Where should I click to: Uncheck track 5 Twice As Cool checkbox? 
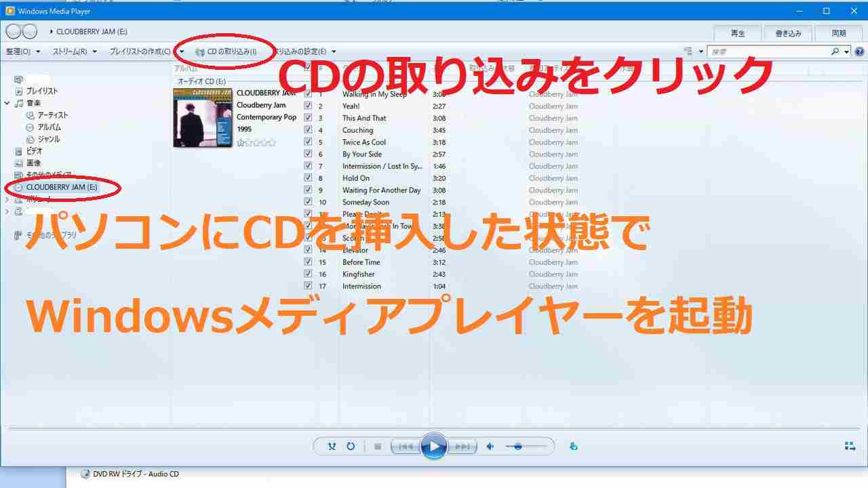click(x=308, y=142)
